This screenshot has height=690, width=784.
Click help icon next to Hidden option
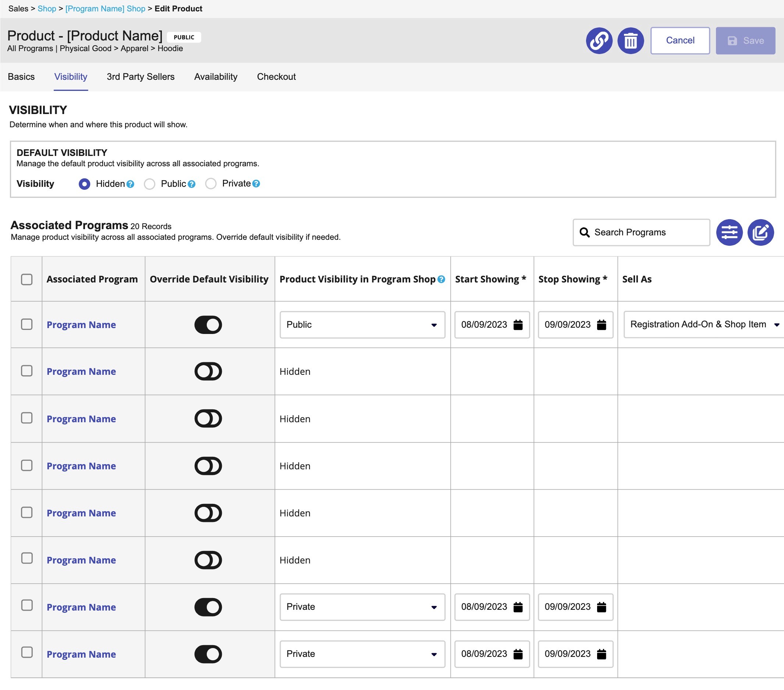click(130, 184)
